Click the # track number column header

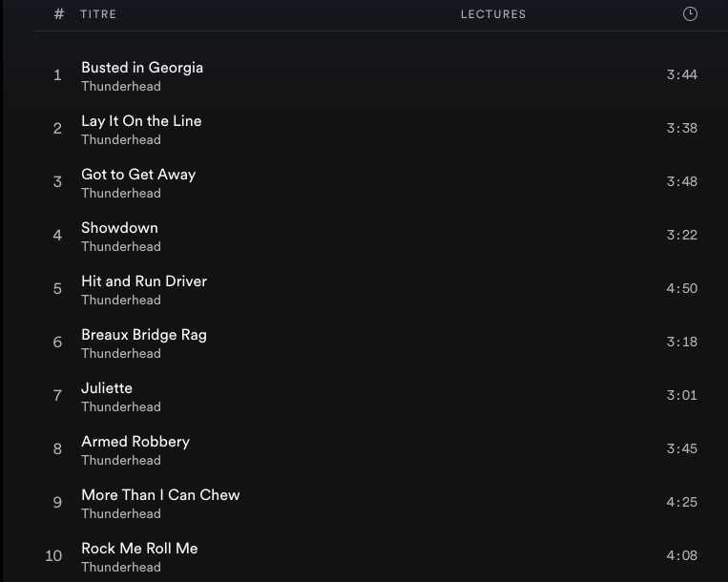tap(59, 14)
